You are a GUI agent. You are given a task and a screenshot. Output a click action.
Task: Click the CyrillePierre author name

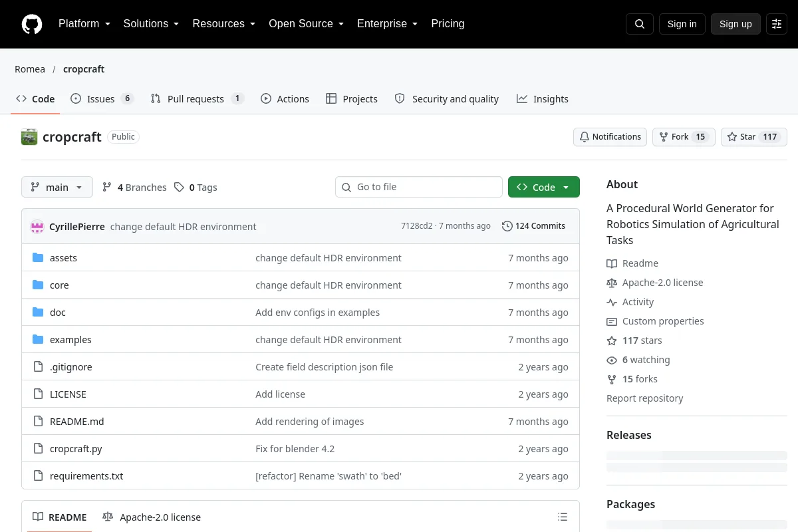click(77, 226)
